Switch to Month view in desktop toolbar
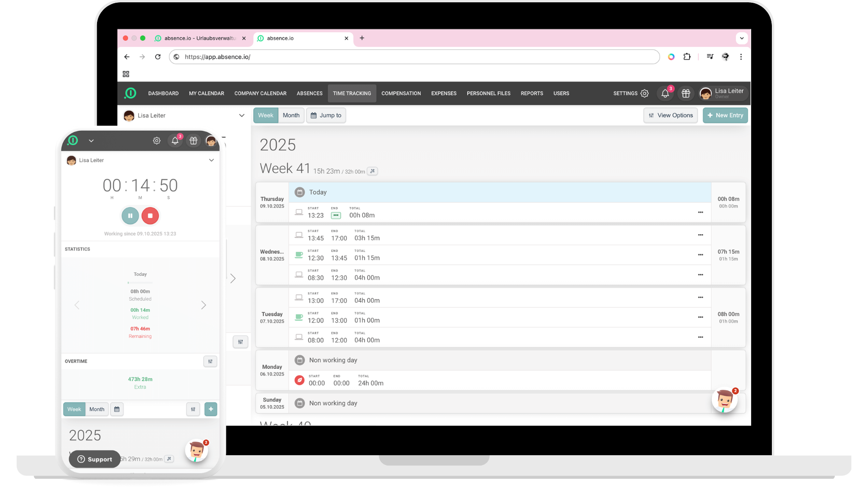Screen dimensions: 868x488 pyautogui.click(x=291, y=116)
